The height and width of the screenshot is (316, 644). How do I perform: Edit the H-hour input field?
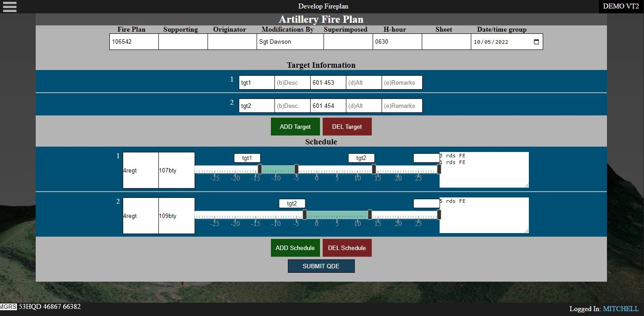point(397,42)
